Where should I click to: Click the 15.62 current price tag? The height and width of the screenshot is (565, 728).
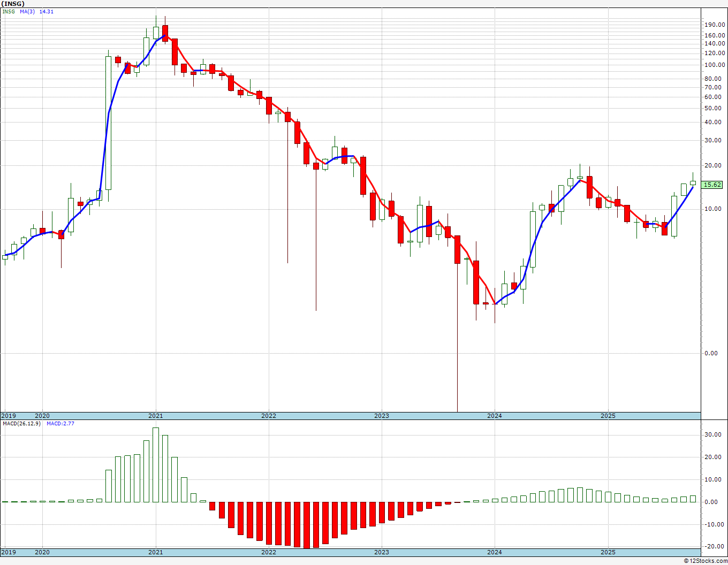pyautogui.click(x=712, y=185)
